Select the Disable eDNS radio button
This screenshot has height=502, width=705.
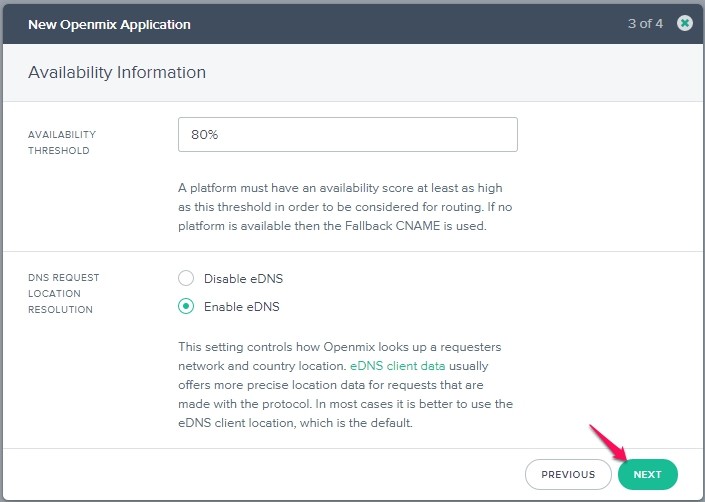point(186,279)
